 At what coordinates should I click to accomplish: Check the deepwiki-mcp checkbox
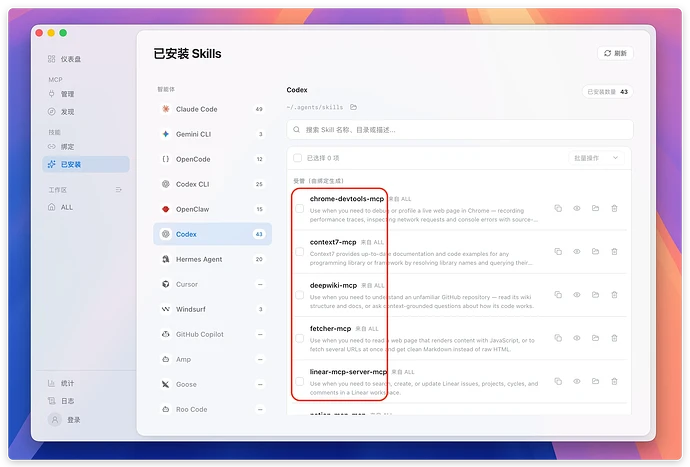(300, 295)
